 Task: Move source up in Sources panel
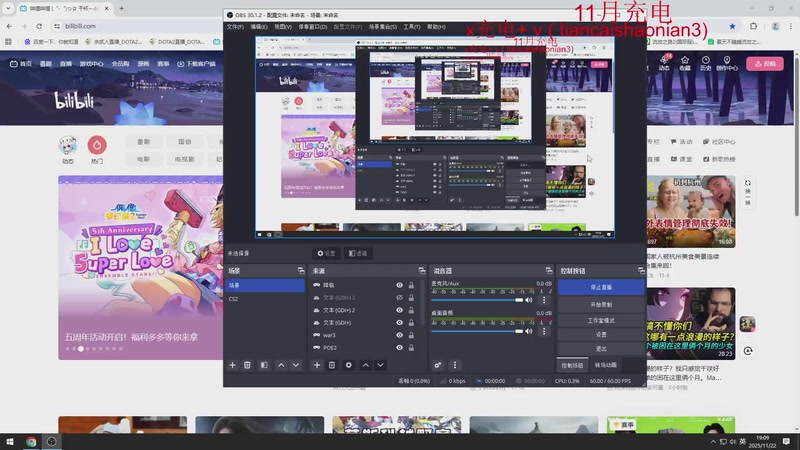click(365, 365)
